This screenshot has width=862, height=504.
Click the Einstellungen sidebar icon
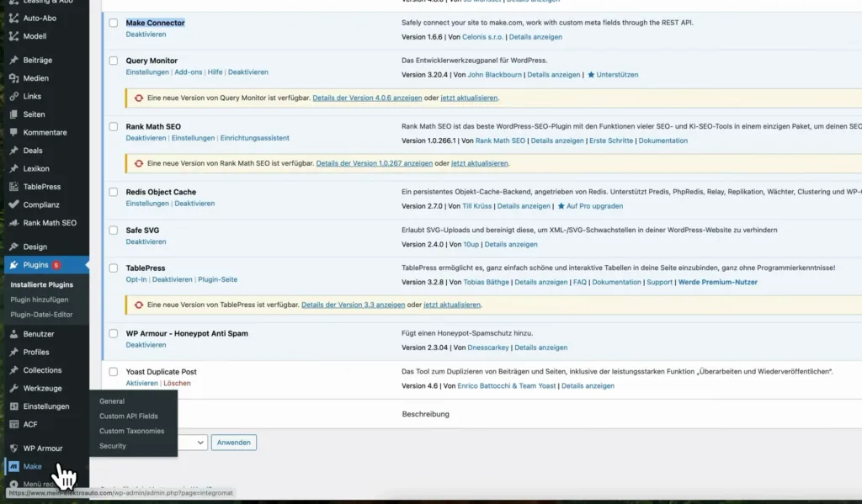(13, 406)
